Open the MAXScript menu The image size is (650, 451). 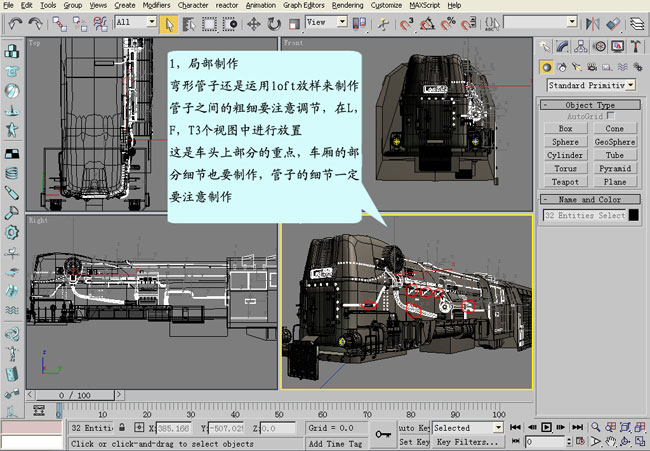[424, 5]
